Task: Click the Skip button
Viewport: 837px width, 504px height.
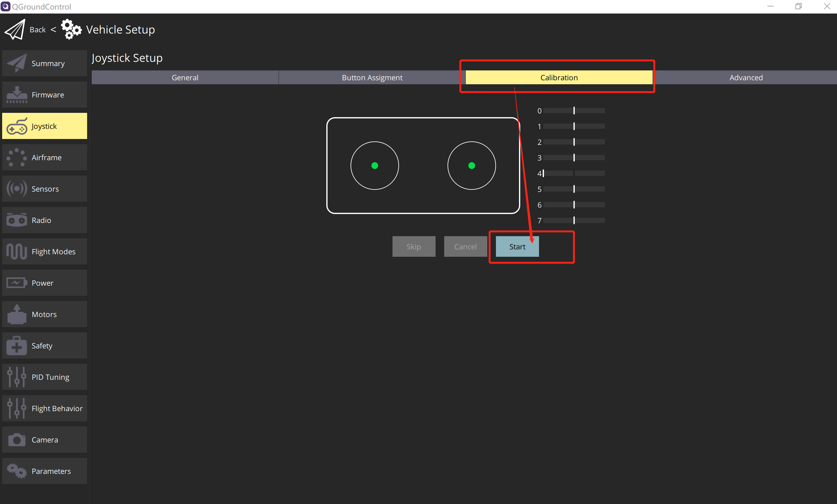Action: (x=414, y=246)
